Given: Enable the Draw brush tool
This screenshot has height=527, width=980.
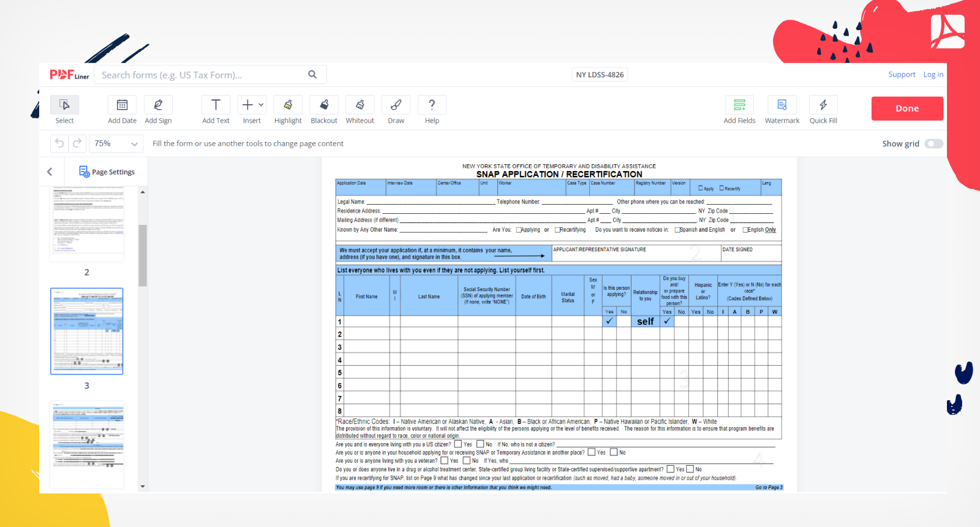Looking at the screenshot, I should point(396,105).
